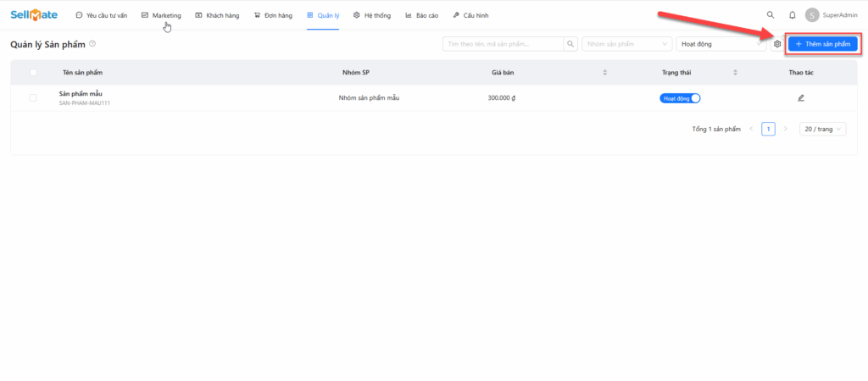Click the help icon beside Quản lý Sản phẩm
This screenshot has width=868, height=381.
coord(92,44)
